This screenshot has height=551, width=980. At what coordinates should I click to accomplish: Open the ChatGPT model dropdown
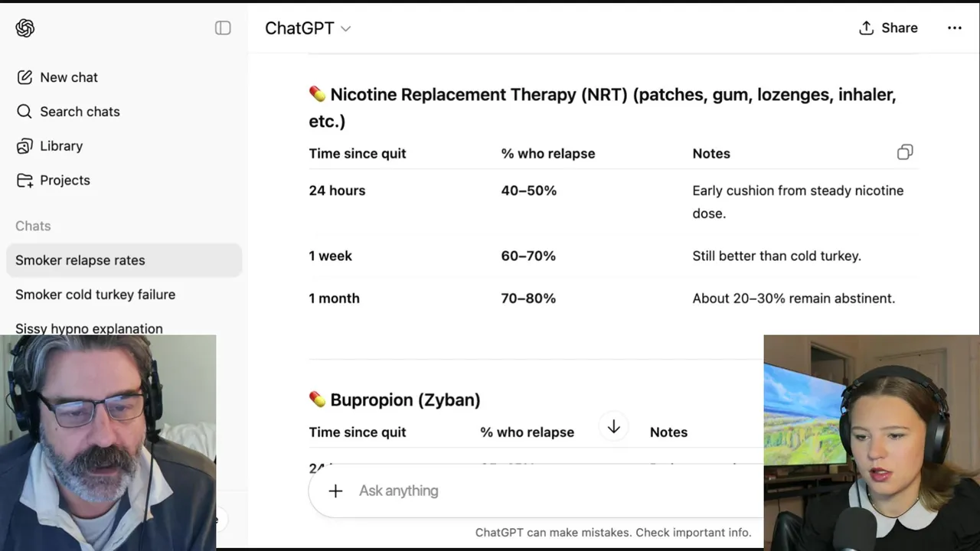(307, 28)
